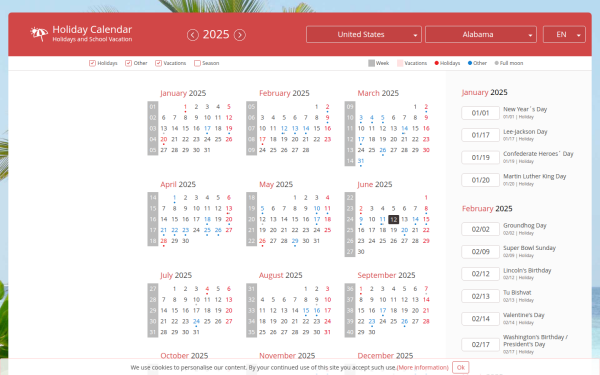The width and height of the screenshot is (600, 375).
Task: Select July 4 in the calendar
Action: pyautogui.click(x=207, y=289)
